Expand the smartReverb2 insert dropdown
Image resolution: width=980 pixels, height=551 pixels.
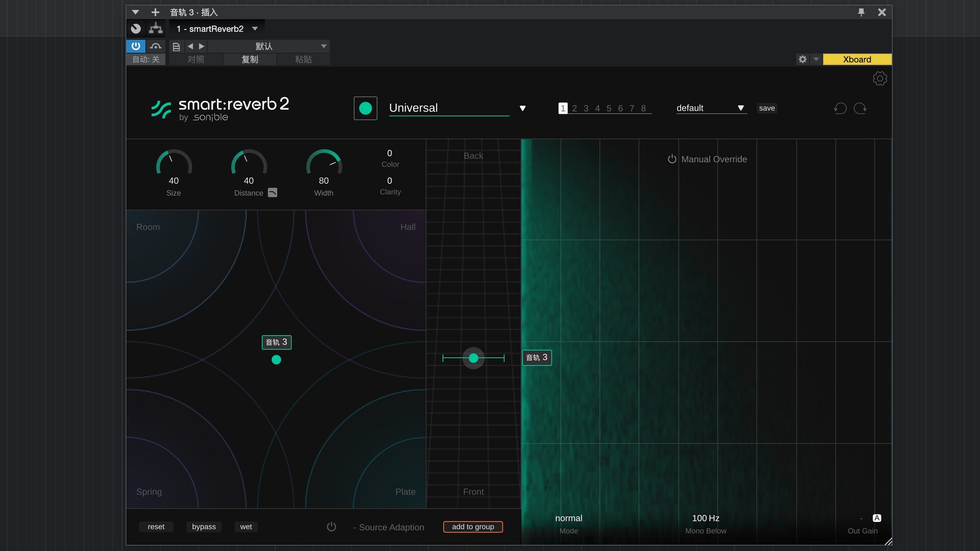point(255,29)
